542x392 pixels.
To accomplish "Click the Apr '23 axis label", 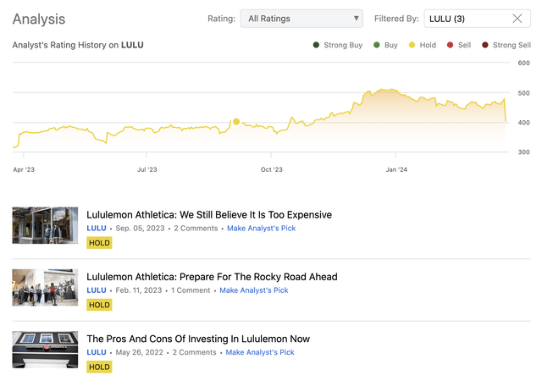I will click(x=24, y=169).
